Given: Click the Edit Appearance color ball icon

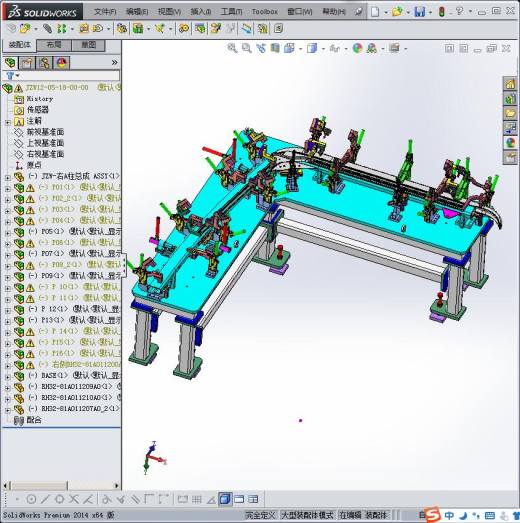Looking at the screenshot, I should 357,48.
